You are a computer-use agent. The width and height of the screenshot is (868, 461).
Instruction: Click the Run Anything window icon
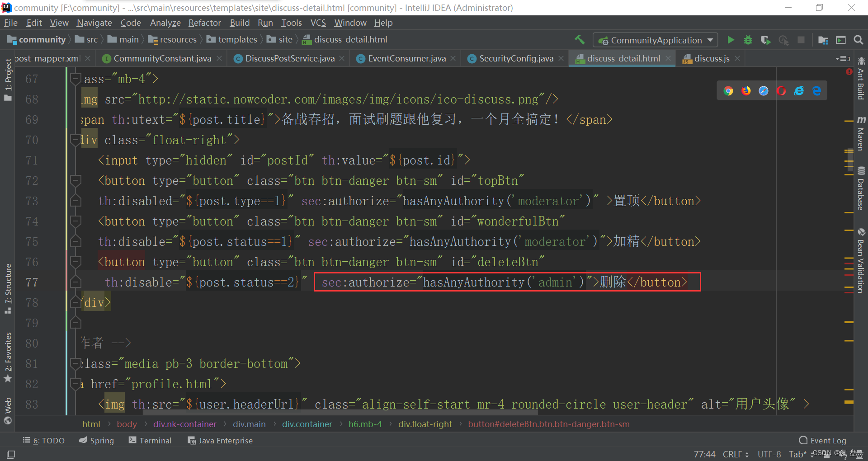coord(841,40)
